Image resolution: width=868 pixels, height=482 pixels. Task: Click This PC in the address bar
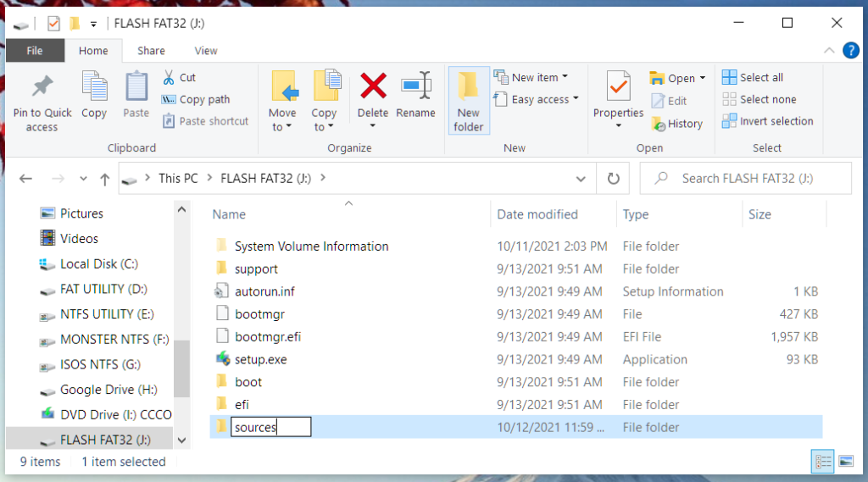point(178,178)
